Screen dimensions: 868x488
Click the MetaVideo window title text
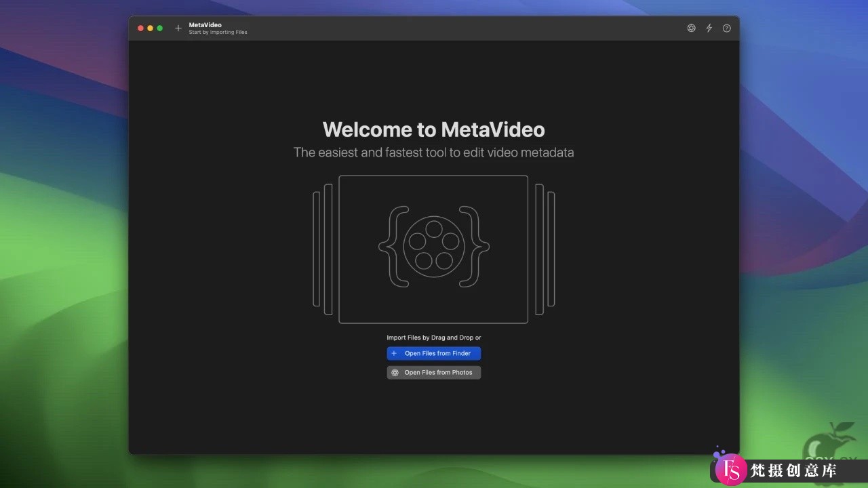205,25
